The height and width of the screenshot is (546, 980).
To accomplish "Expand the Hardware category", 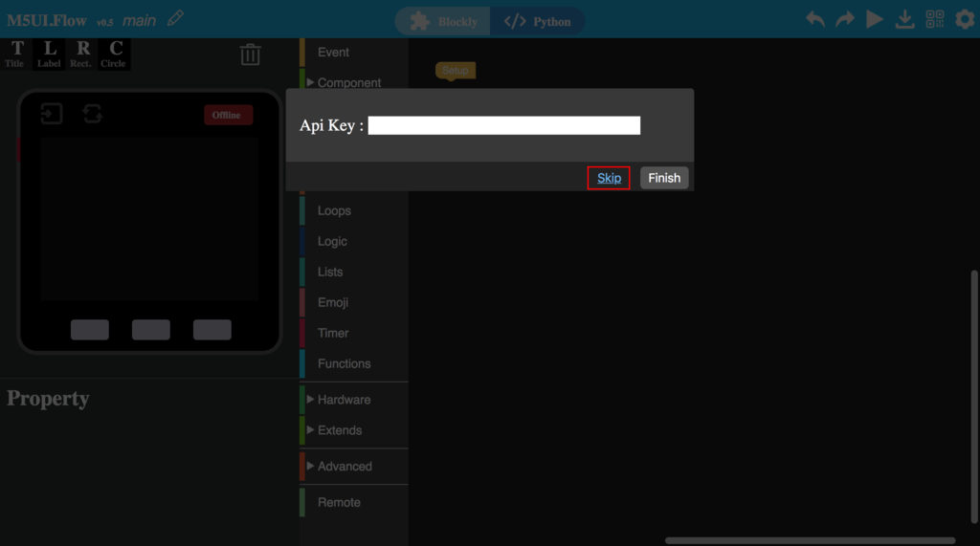I will (x=354, y=400).
